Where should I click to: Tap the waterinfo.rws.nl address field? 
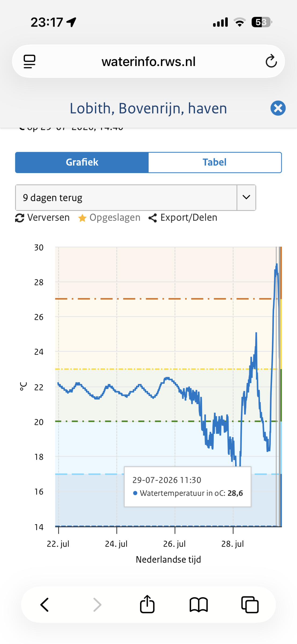[148, 61]
